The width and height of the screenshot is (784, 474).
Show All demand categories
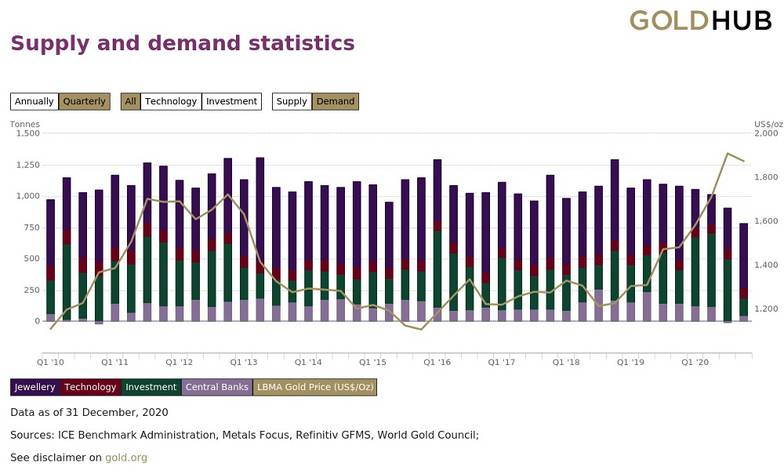130,101
